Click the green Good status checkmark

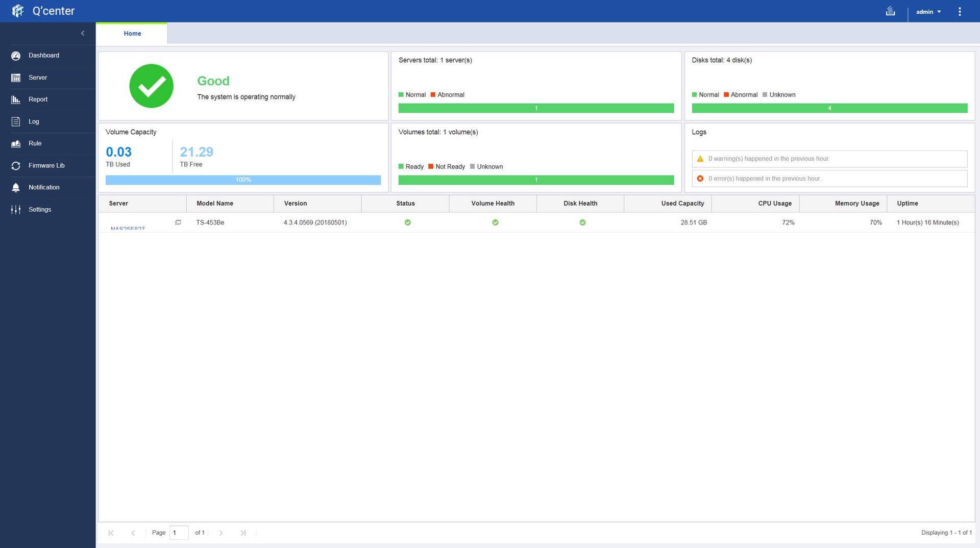(151, 86)
